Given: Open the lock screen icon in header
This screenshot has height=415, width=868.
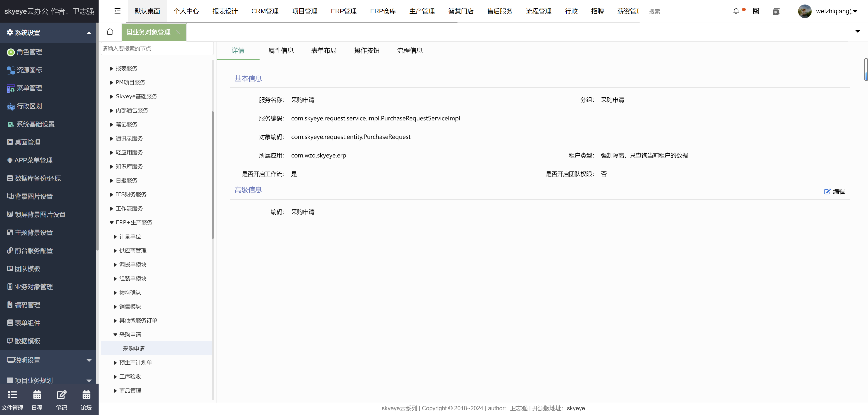Looking at the screenshot, I should pos(756,11).
